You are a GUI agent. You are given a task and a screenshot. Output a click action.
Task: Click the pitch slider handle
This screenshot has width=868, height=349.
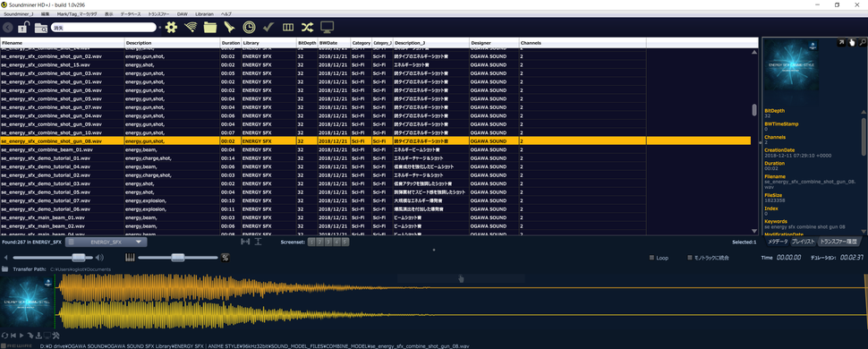178,257
